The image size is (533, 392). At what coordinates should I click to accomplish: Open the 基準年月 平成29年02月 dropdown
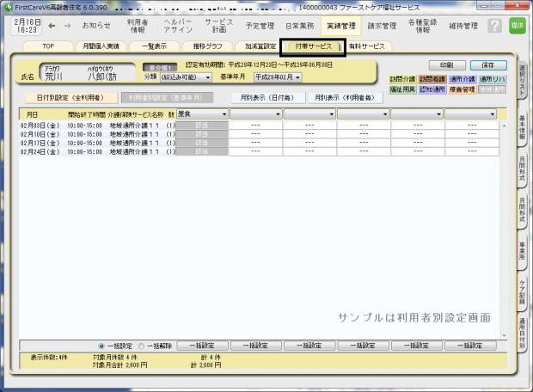[x=278, y=77]
